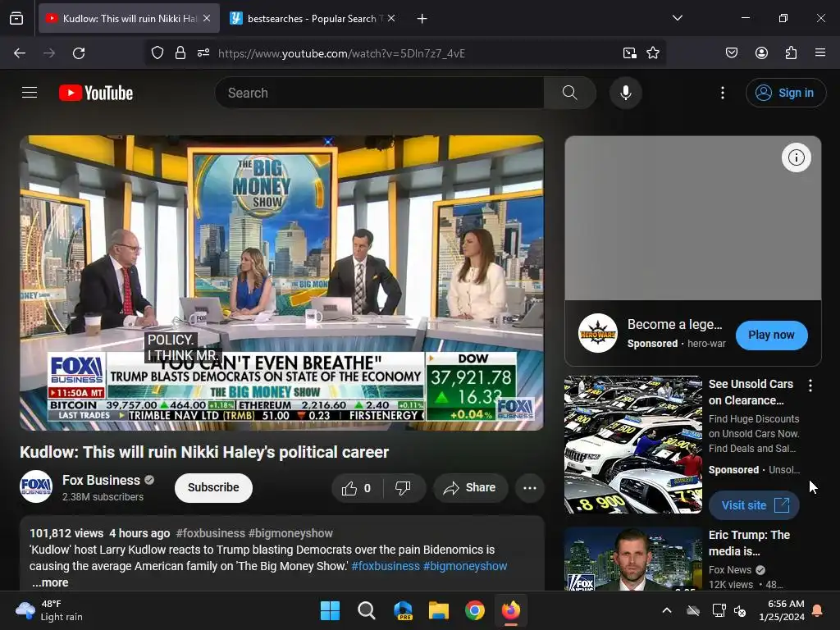840x630 pixels.
Task: Open Eric Trump video thumbnail
Action: tap(633, 559)
